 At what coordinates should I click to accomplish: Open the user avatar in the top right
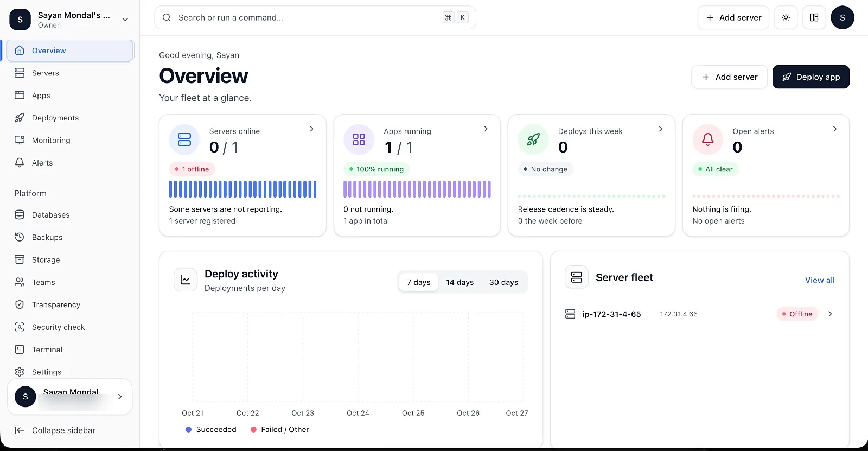click(843, 17)
